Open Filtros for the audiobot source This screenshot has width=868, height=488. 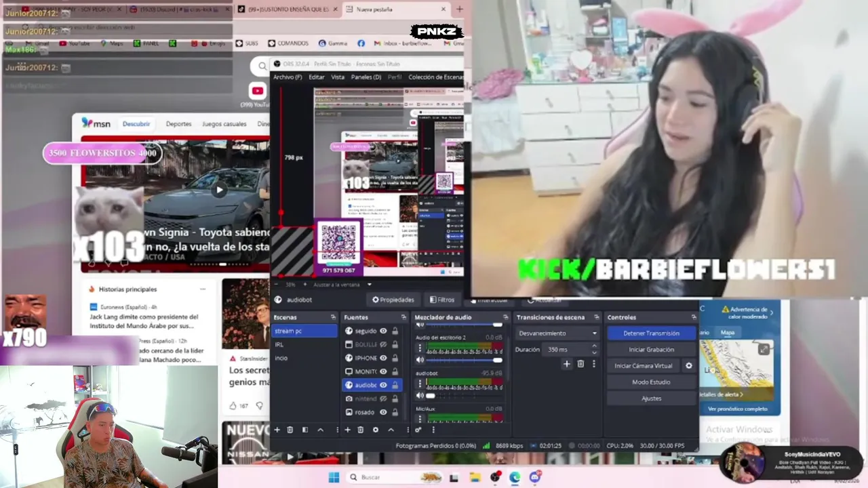[441, 300]
